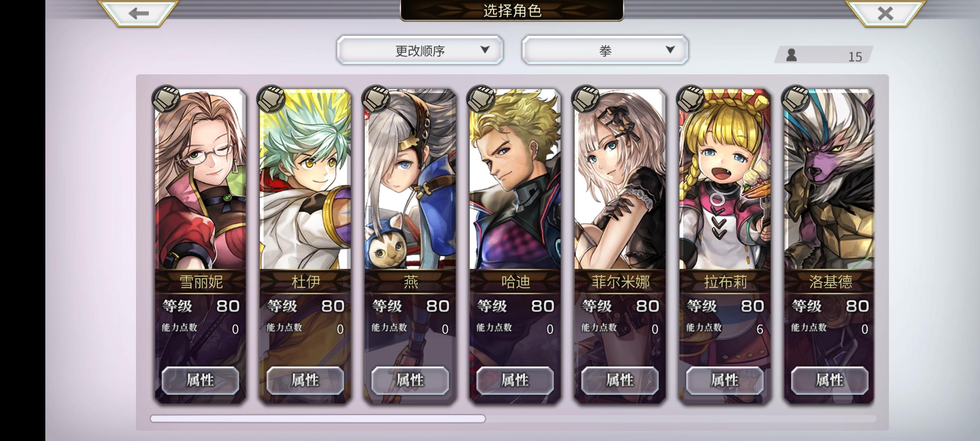Click the character count person icon
This screenshot has height=441, width=980.
pos(791,55)
